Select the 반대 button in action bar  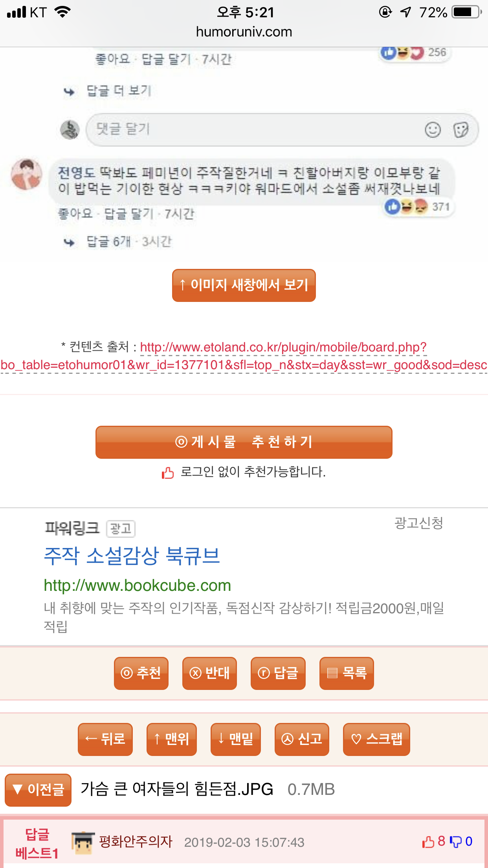[209, 673]
